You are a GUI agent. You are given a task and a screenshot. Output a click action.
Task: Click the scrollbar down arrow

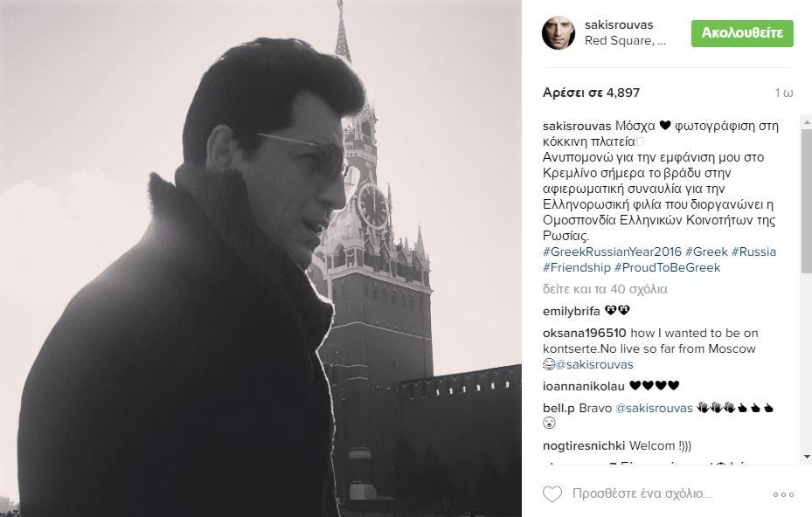coord(806,458)
